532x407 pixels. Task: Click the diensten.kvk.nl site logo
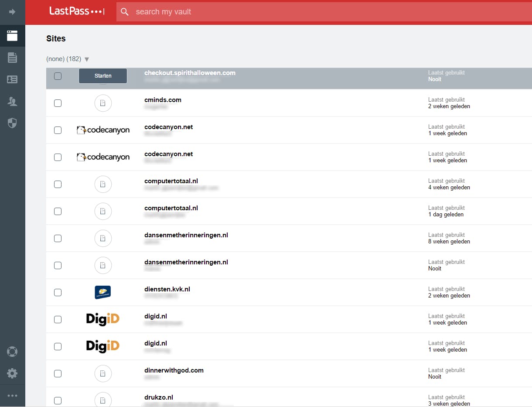(x=103, y=292)
